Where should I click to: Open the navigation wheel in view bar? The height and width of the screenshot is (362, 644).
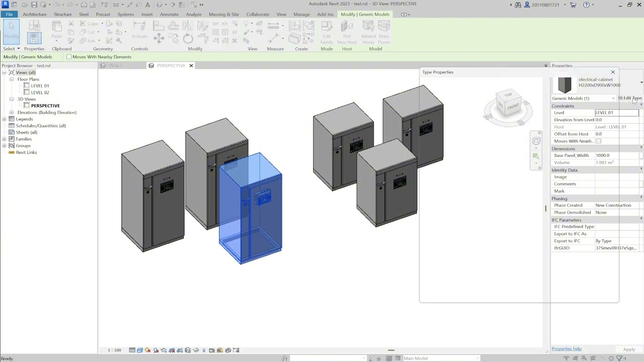point(536,141)
